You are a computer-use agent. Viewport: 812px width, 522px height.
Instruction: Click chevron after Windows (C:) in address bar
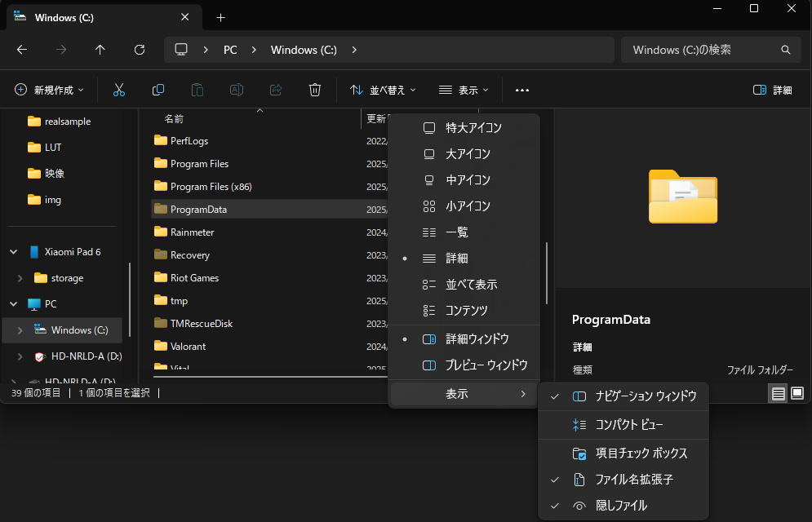click(354, 50)
